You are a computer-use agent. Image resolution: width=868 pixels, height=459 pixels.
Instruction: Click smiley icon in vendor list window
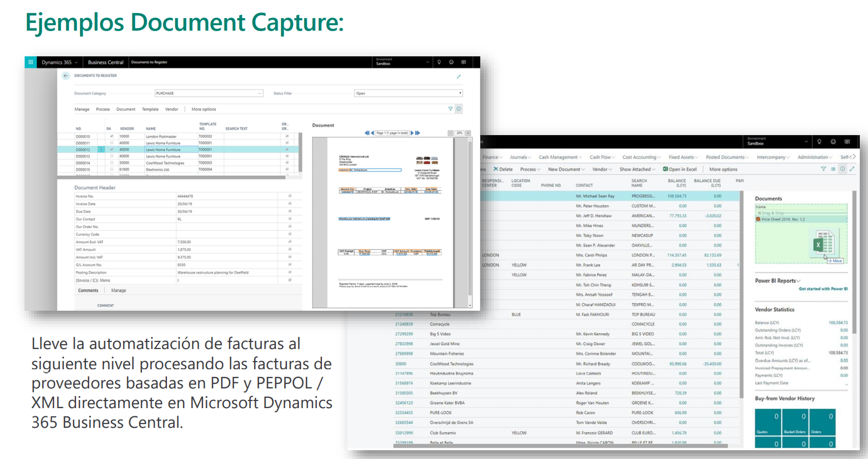(833, 142)
